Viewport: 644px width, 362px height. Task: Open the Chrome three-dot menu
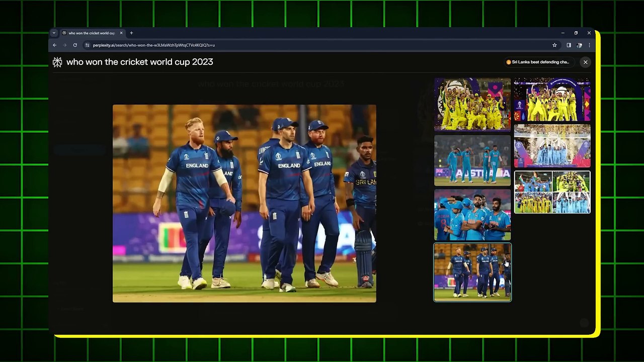click(589, 45)
